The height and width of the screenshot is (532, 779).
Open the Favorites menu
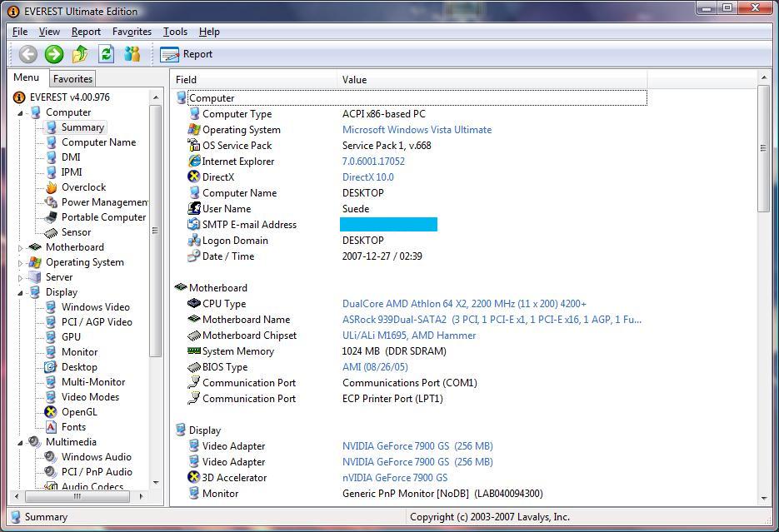(132, 32)
